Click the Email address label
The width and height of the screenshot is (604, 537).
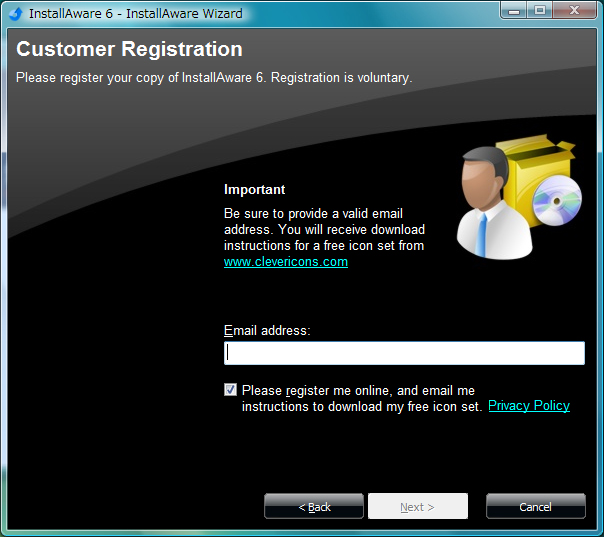267,331
